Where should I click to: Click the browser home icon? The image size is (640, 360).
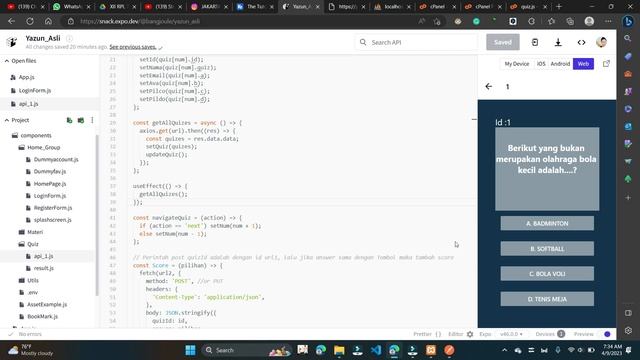[x=48, y=21]
